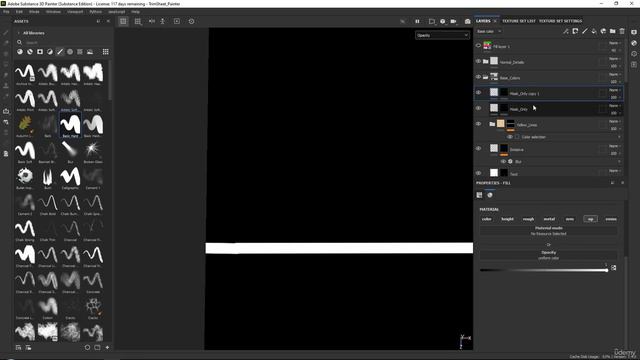640x360 pixels.
Task: Open the fill projection properties icon
Action: coord(480,195)
